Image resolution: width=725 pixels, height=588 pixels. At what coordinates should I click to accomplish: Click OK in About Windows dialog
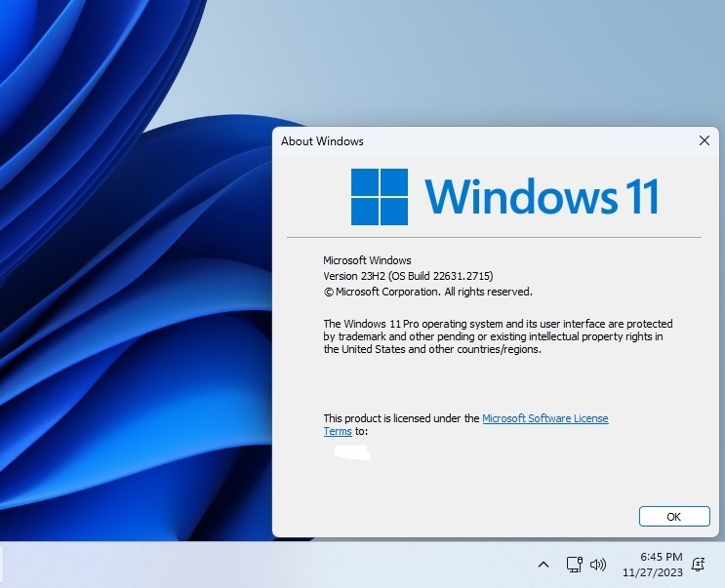674,517
